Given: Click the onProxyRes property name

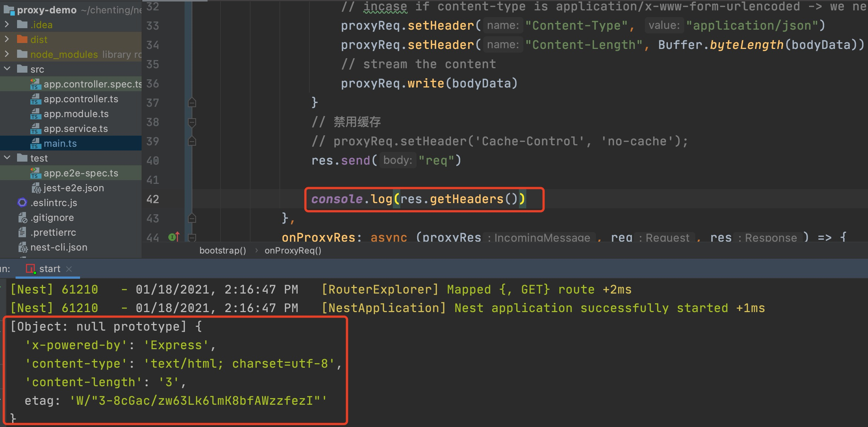Looking at the screenshot, I should 318,237.
